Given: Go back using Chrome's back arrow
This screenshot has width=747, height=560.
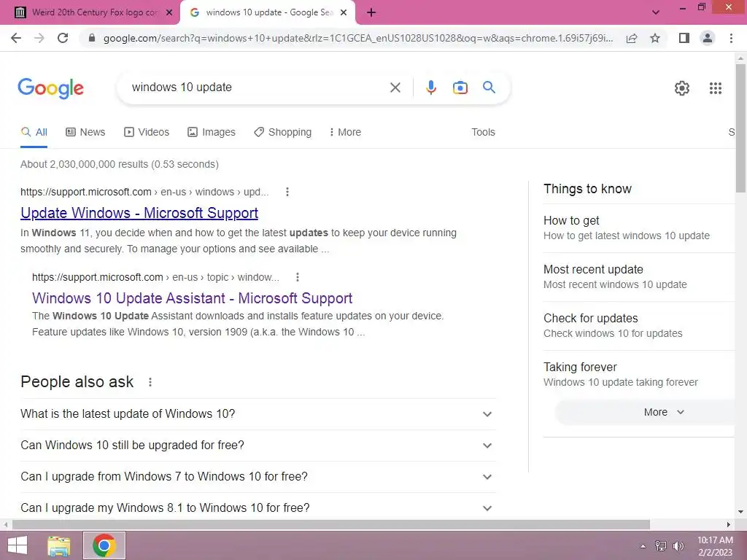Looking at the screenshot, I should pyautogui.click(x=16, y=38).
